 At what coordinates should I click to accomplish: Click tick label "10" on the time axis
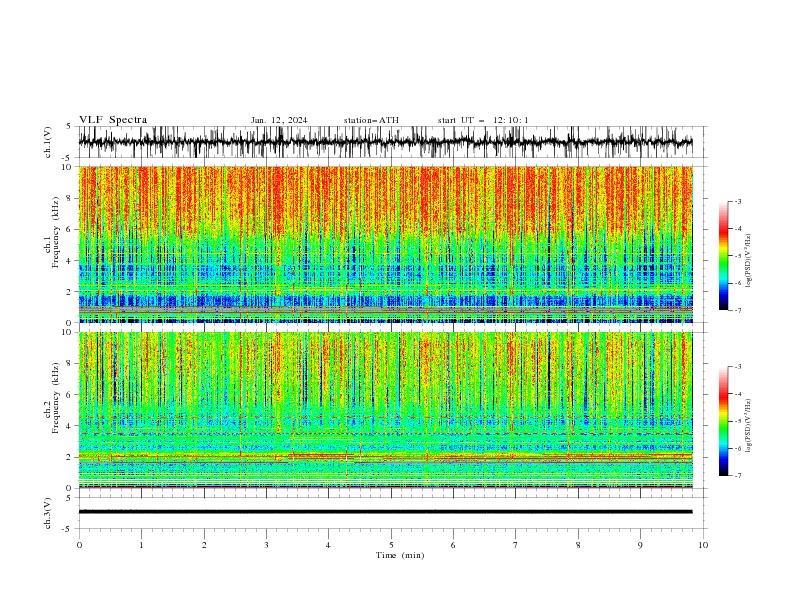pos(703,545)
